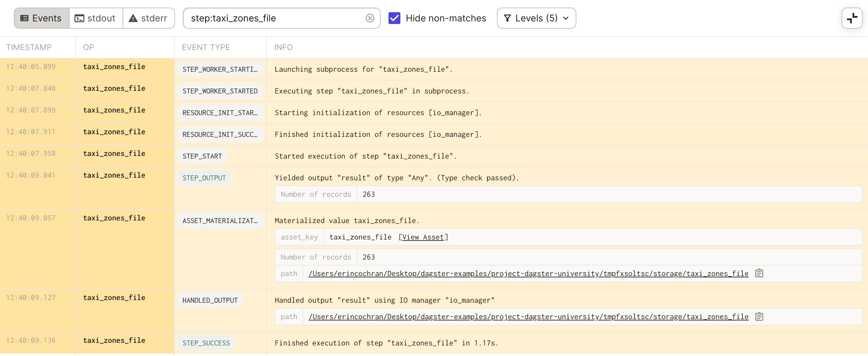Switch to the stdout tab
868x356 pixels.
tap(96, 18)
